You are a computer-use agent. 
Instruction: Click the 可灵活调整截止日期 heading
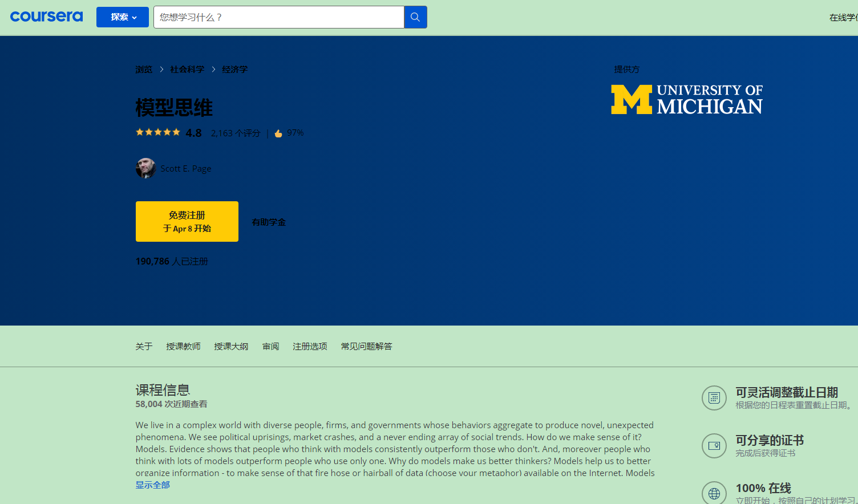click(787, 393)
